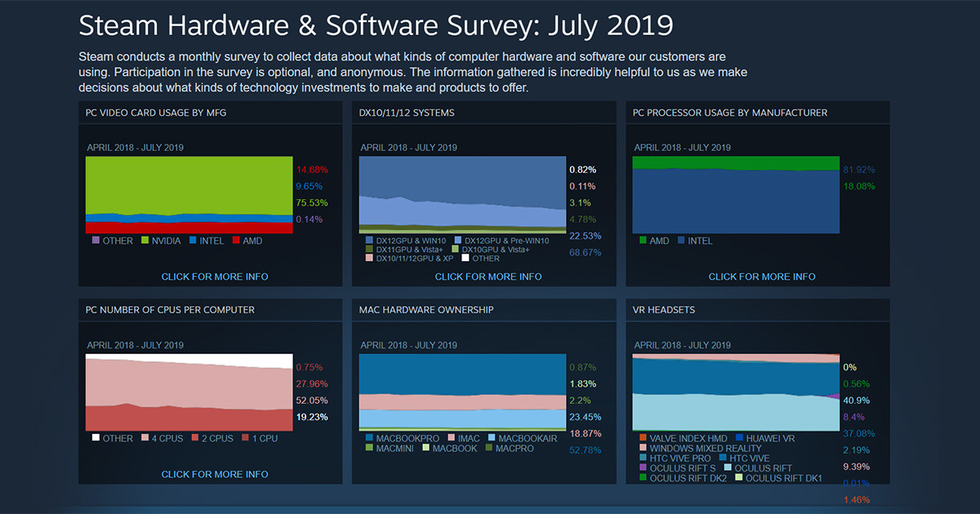Click the DX10GPU & Vista+ legend swatch

(x=456, y=250)
